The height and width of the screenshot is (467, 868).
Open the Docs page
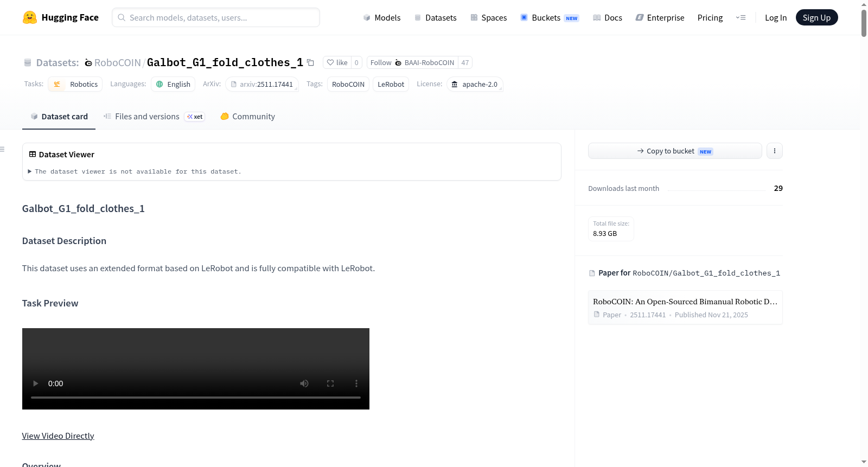pyautogui.click(x=608, y=17)
